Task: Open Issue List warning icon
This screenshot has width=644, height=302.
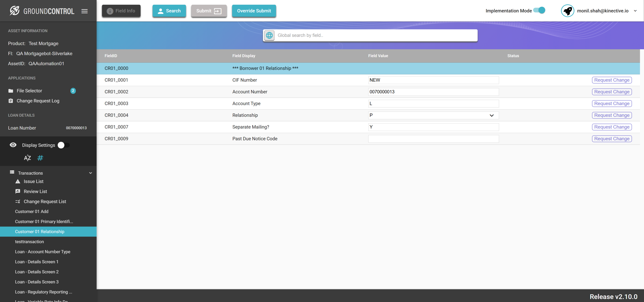Action: [18, 181]
